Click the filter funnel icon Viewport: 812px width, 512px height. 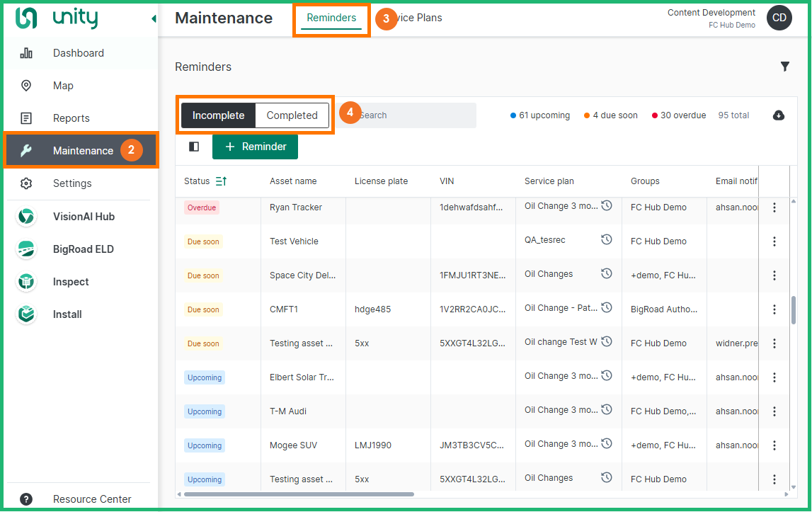pyautogui.click(x=784, y=67)
